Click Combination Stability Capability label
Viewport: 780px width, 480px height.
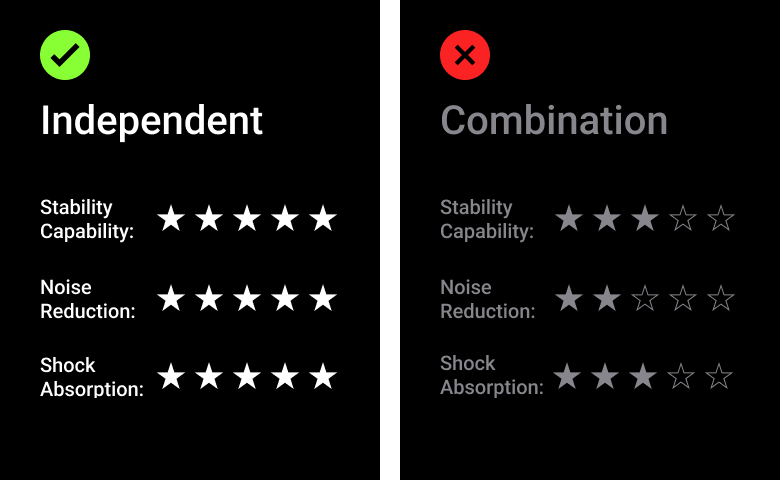[x=487, y=219]
